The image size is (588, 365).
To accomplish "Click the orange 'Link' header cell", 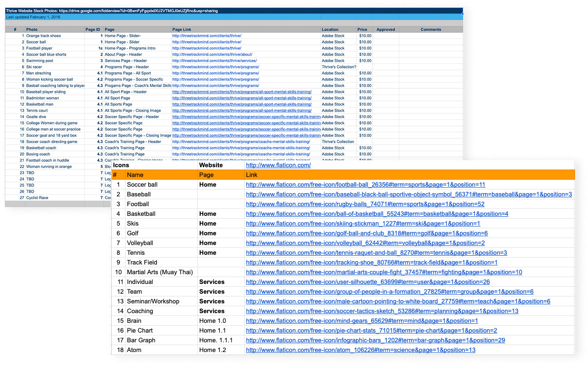I will point(410,175).
